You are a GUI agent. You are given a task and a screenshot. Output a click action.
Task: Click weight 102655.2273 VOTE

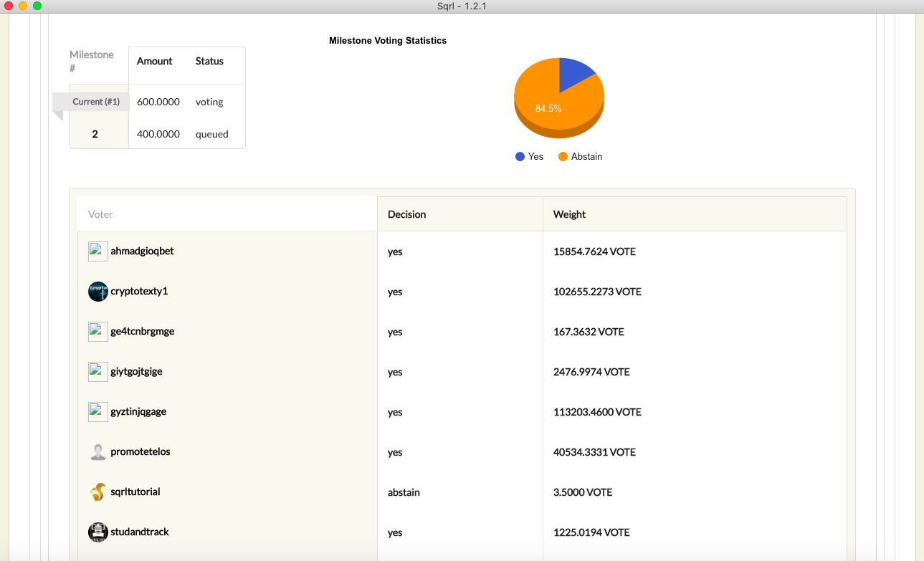(x=597, y=292)
